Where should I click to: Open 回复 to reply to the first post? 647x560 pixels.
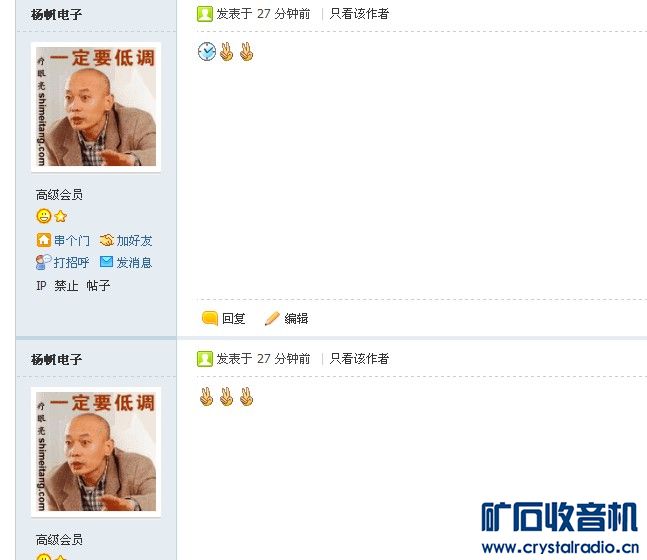(234, 319)
